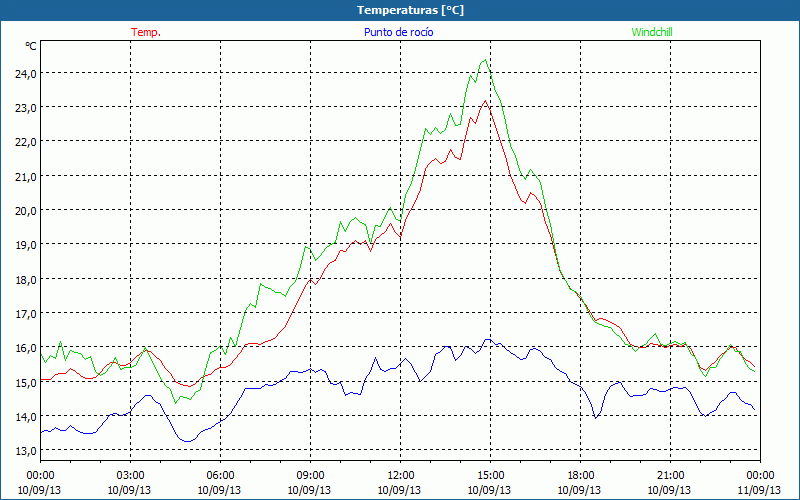800x500 pixels.
Task: Click the '18,0' y-axis value
Action: coord(26,280)
